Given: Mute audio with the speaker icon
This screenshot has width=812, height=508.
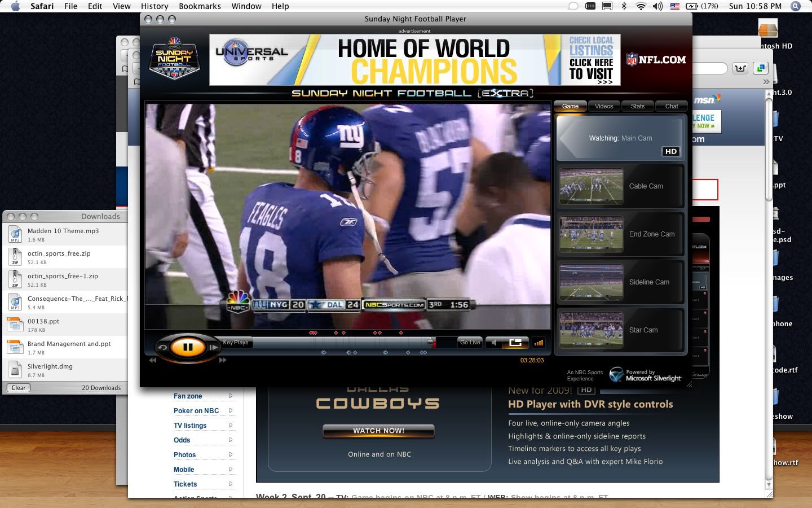Looking at the screenshot, I should click(x=494, y=343).
